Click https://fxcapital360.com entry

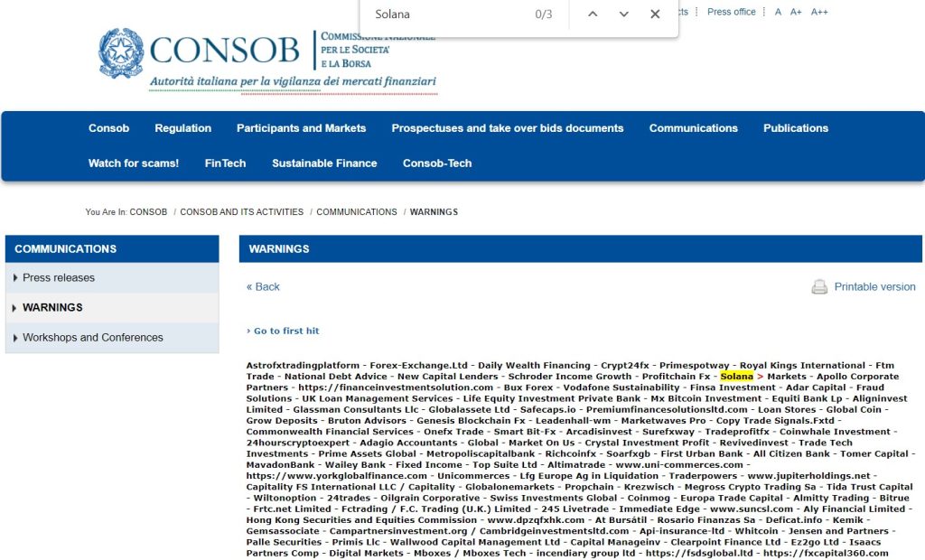(x=826, y=554)
